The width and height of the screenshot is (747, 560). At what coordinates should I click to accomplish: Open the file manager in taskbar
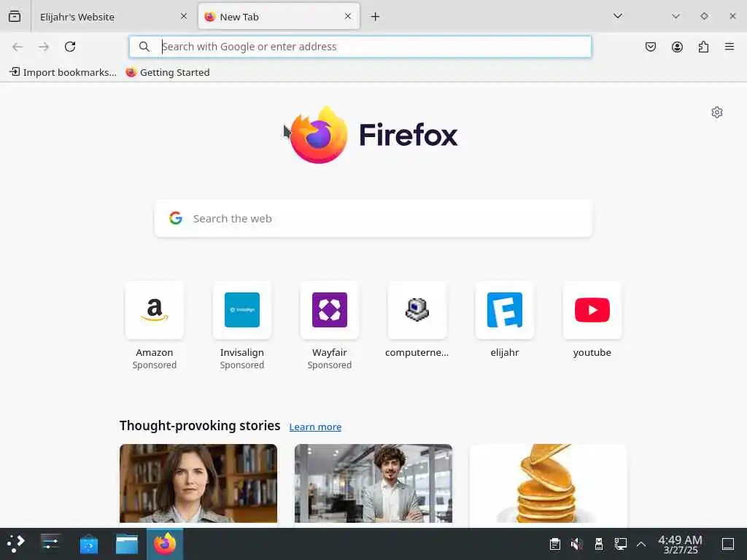pyautogui.click(x=127, y=544)
